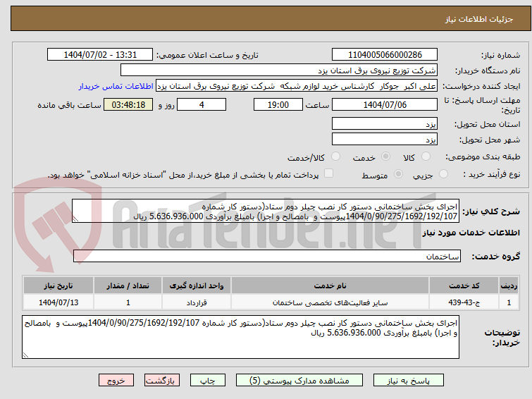Click cell سایر فعالیت‌های تخصصی ساختمان
This screenshot has height=399, width=532.
coord(330,302)
